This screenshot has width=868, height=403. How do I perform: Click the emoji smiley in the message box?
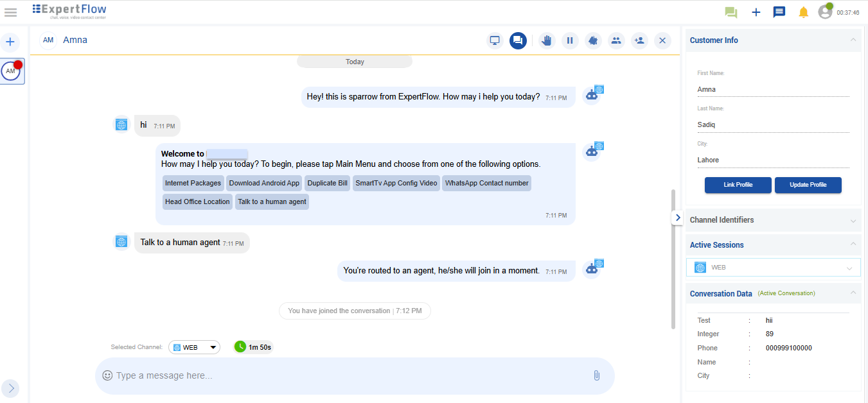click(107, 375)
